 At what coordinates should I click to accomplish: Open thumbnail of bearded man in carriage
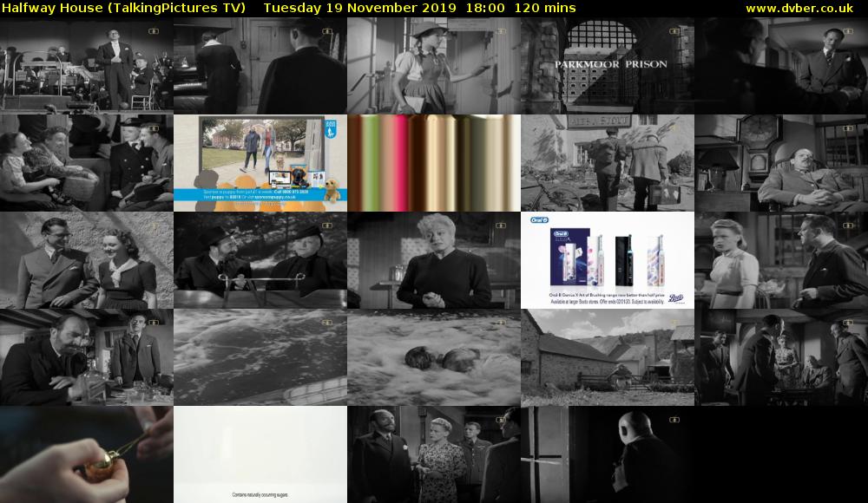coord(260,260)
